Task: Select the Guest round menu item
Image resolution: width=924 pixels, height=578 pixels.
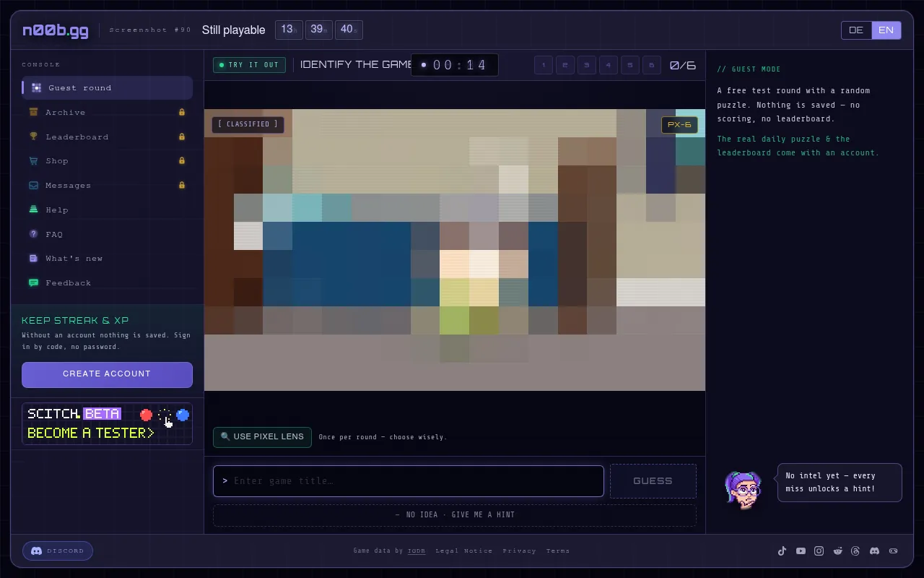Action: click(107, 87)
